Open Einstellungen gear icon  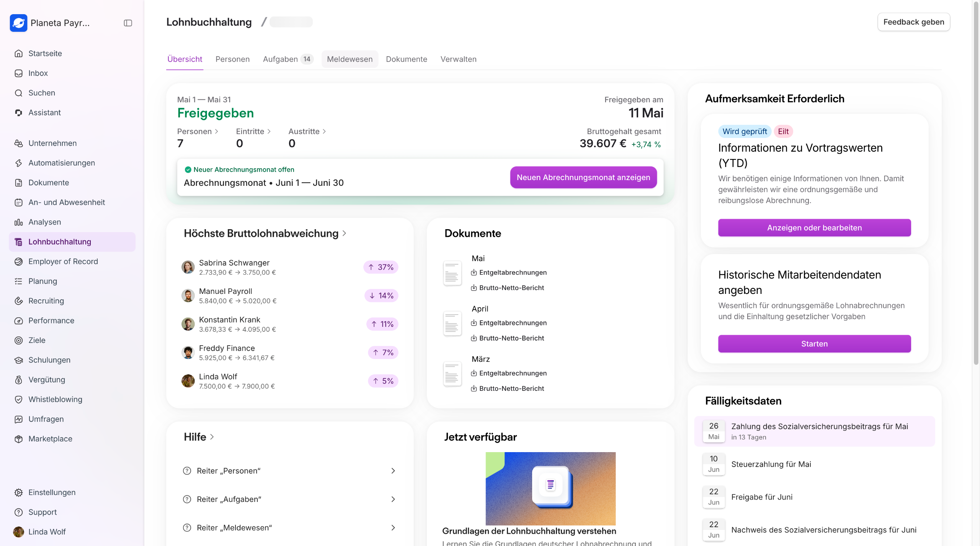click(18, 492)
